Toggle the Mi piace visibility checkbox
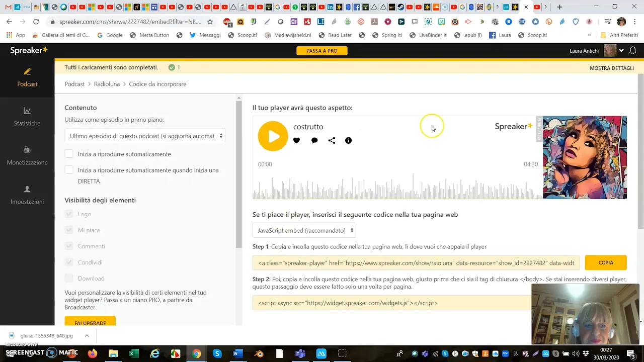This screenshot has width=644, height=362. click(69, 230)
